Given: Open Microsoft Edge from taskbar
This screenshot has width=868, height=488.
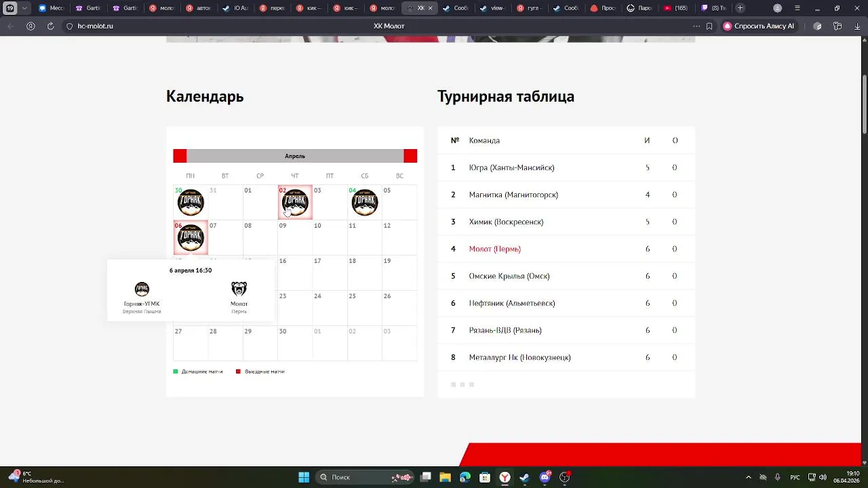Looking at the screenshot, I should click(465, 477).
